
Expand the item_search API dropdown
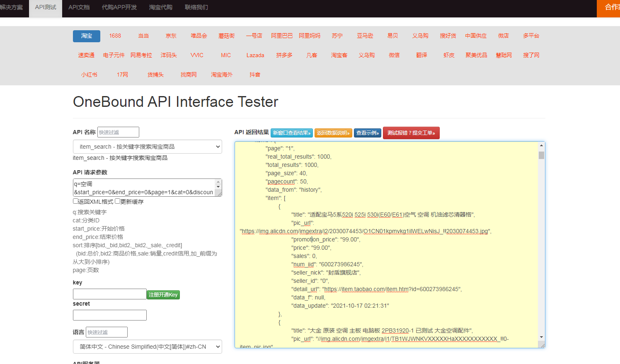click(148, 147)
